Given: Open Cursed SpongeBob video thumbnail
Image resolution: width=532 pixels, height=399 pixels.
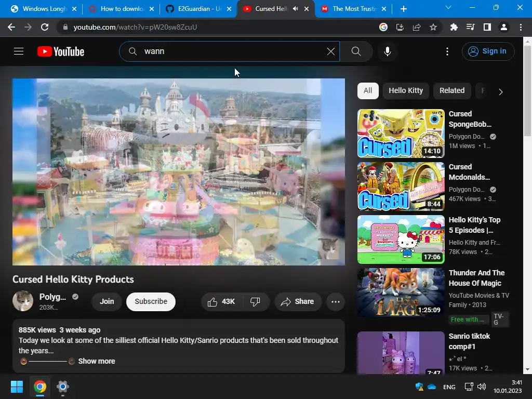Looking at the screenshot, I should [401, 134].
